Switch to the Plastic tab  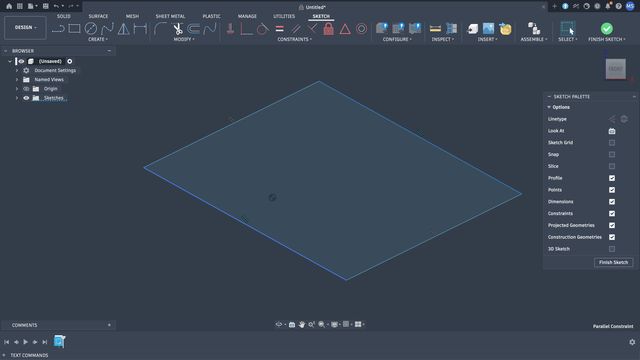(x=211, y=16)
